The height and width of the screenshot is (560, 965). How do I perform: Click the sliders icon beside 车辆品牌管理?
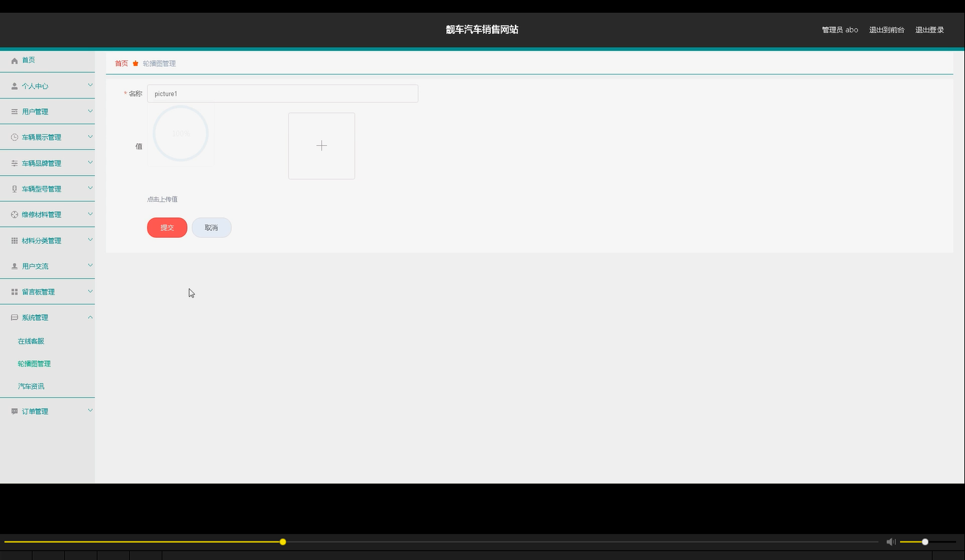point(15,164)
